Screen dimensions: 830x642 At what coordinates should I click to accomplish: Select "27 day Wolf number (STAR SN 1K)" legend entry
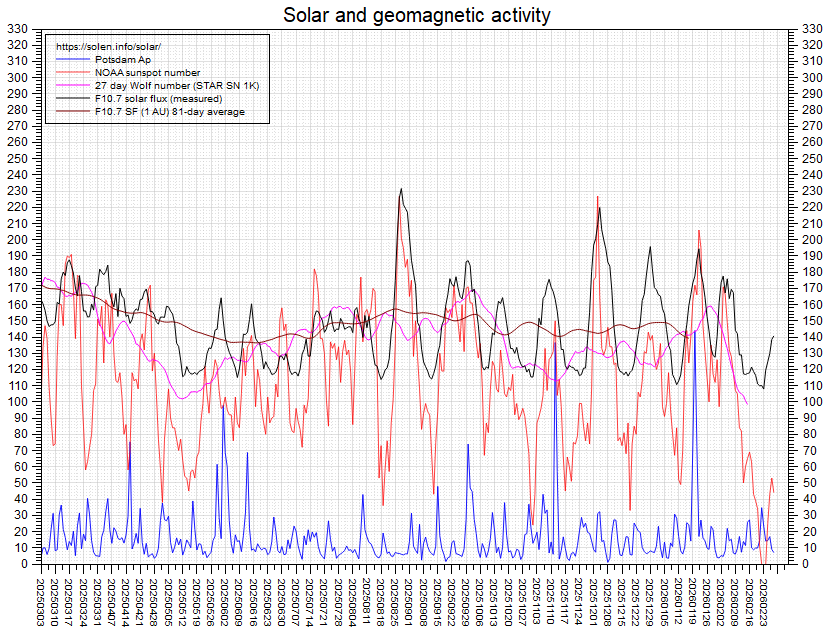tap(177, 85)
